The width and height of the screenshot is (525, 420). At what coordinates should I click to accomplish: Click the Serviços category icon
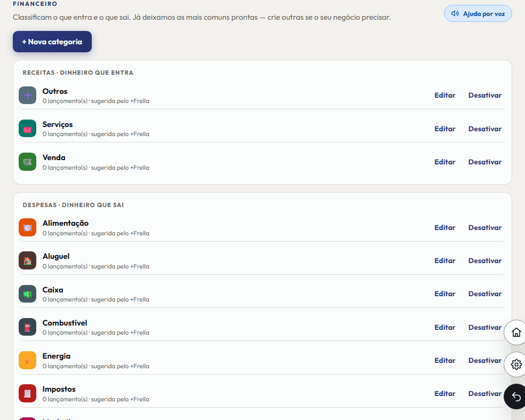coord(27,129)
